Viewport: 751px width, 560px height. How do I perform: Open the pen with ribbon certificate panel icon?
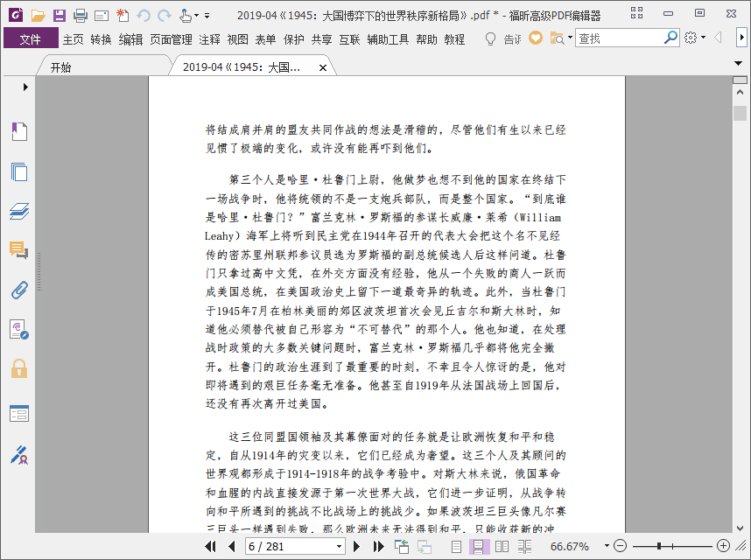pos(19,455)
